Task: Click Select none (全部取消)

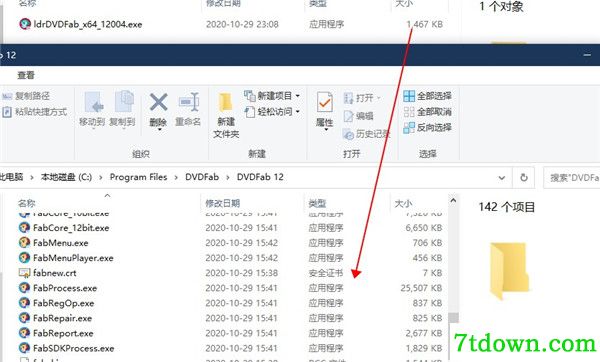Action: click(x=427, y=112)
